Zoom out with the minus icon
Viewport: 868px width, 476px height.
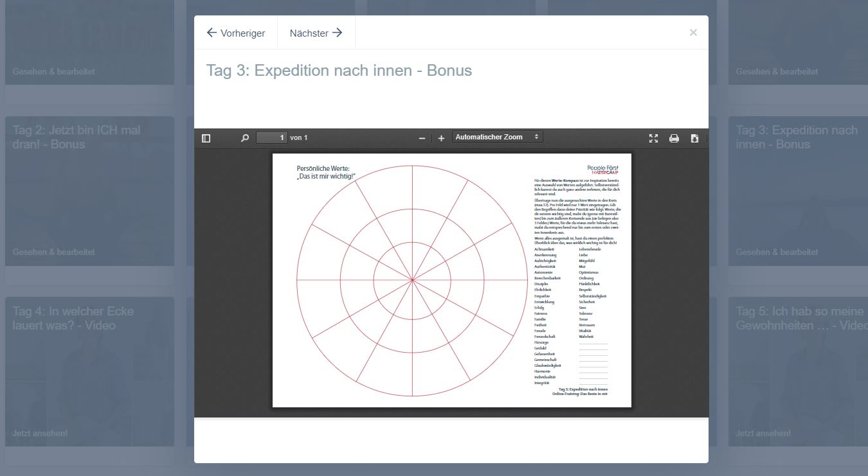click(x=422, y=138)
